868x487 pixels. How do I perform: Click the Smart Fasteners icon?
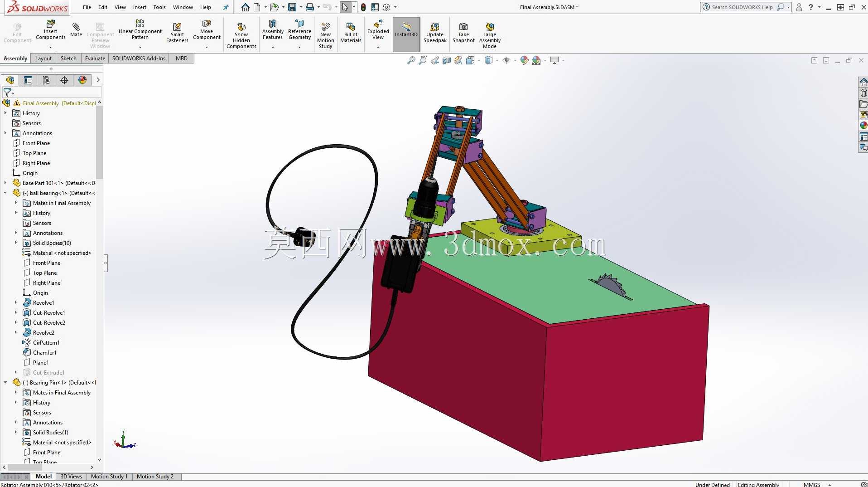pyautogui.click(x=177, y=27)
